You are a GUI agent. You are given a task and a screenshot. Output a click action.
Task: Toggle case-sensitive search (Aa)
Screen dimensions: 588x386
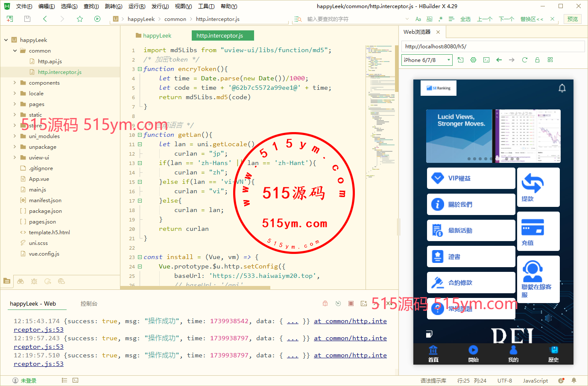click(418, 19)
